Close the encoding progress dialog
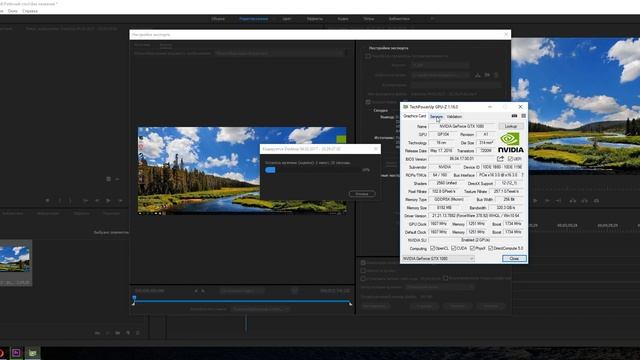 pyautogui.click(x=376, y=149)
